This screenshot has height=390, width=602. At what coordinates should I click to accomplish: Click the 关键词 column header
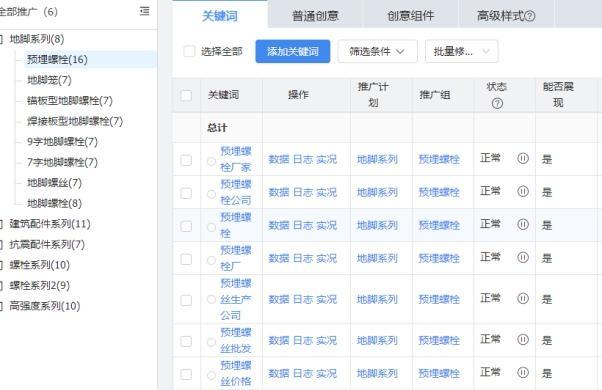point(223,95)
